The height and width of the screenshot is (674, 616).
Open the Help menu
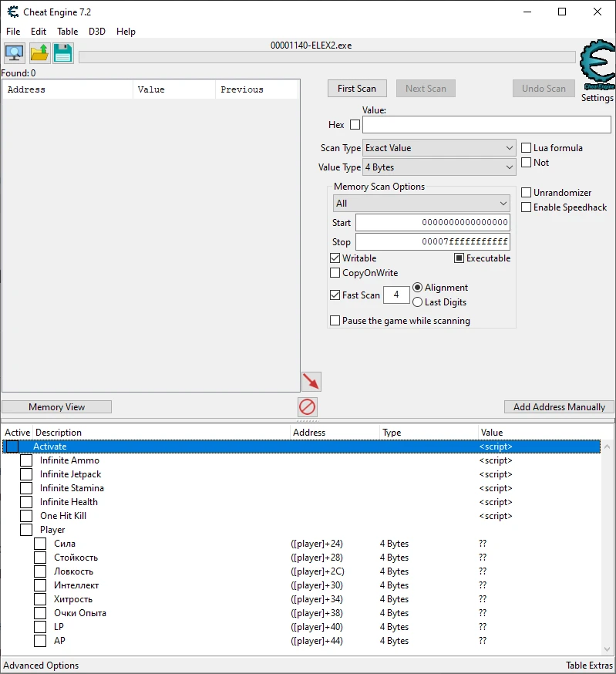(x=126, y=32)
